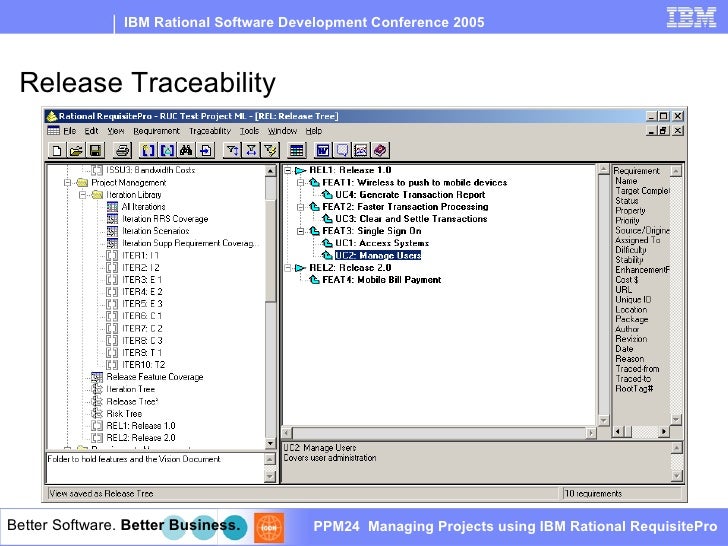The height and width of the screenshot is (546, 728).
Task: Open the Help menu
Action: [313, 131]
